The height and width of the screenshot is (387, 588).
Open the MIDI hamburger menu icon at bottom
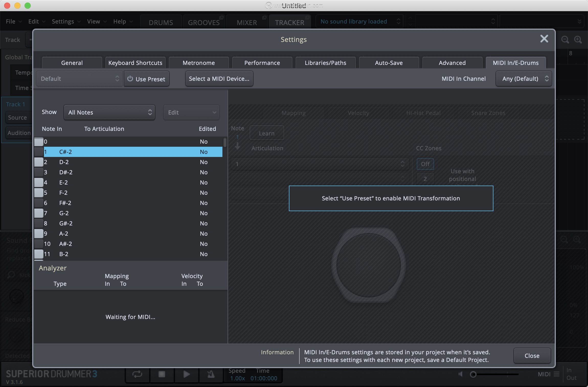(557, 374)
